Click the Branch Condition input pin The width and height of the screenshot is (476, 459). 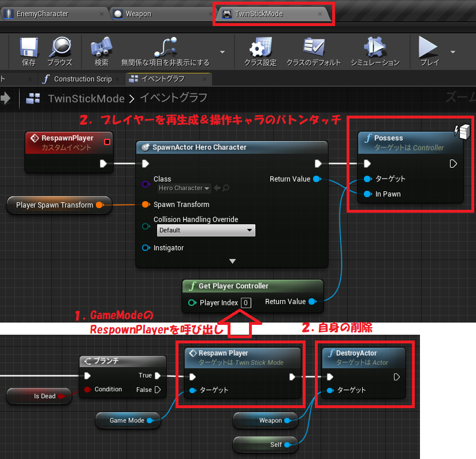coord(87,390)
